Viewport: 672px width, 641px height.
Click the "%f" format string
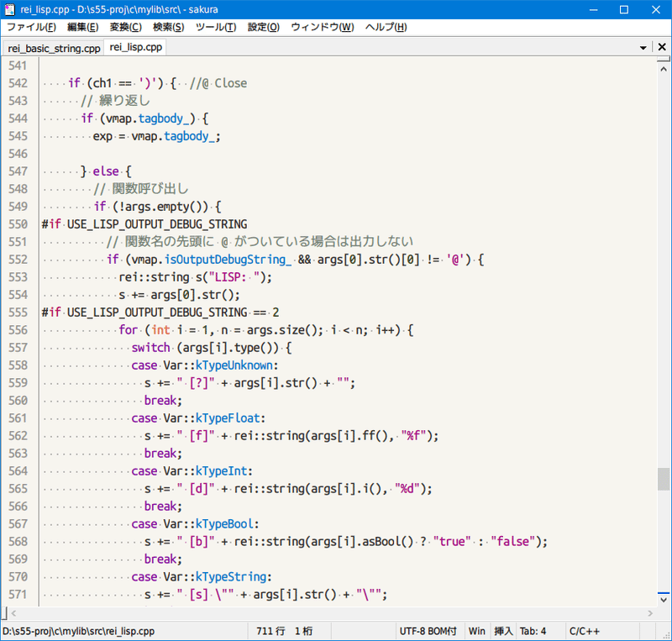click(x=413, y=436)
